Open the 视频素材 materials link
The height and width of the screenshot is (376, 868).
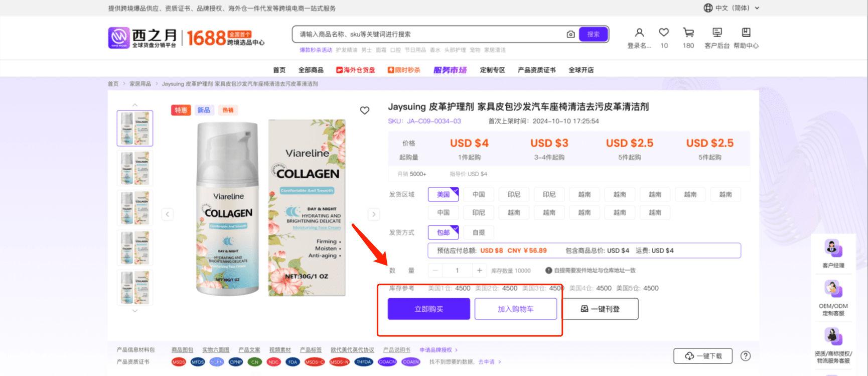[x=280, y=350]
